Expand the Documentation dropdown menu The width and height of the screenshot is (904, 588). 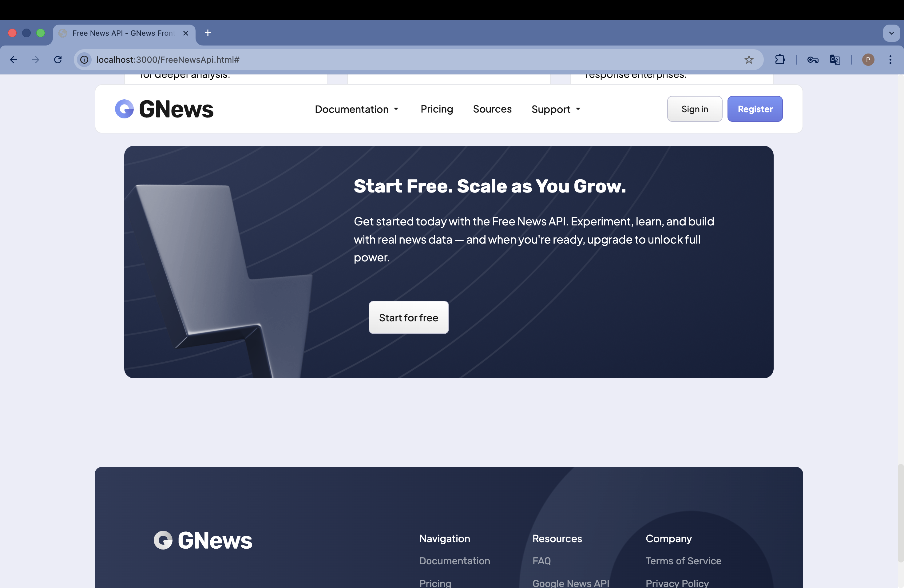pyautogui.click(x=357, y=109)
